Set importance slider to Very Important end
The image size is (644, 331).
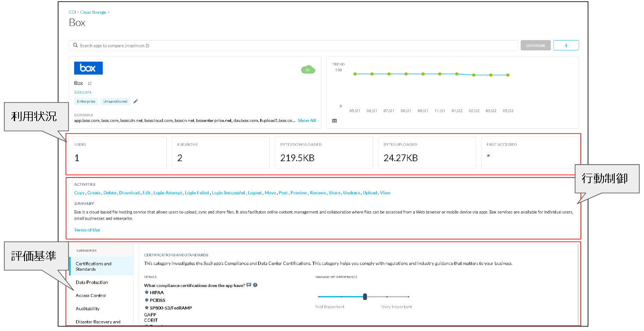(408, 297)
